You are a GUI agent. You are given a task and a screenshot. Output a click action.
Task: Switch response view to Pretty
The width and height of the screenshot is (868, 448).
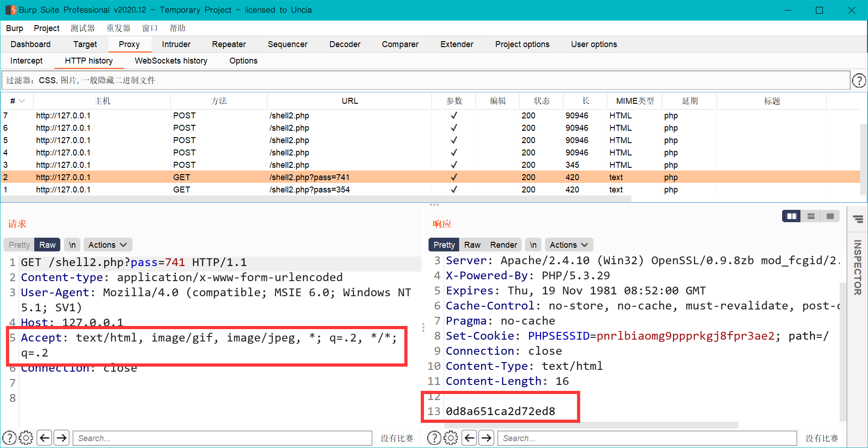pos(444,245)
